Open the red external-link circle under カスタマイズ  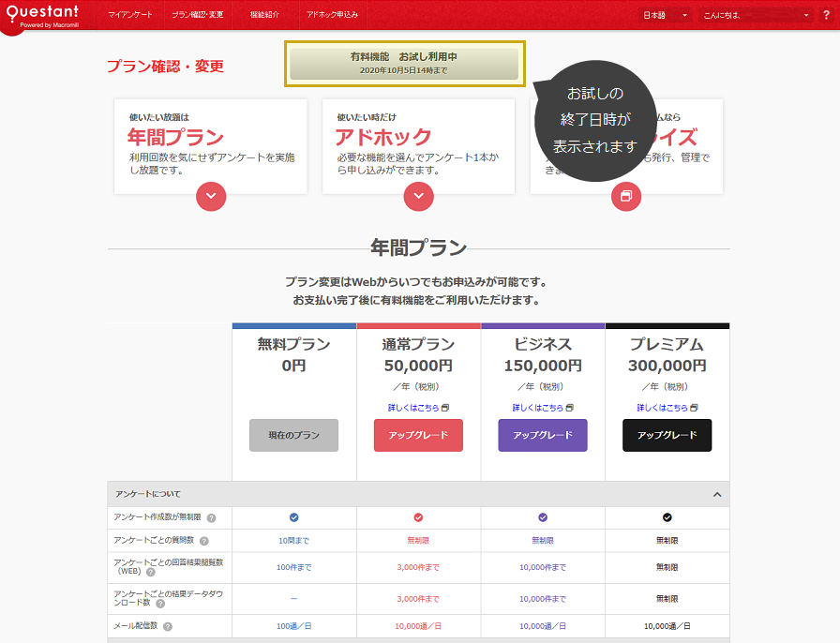[626, 196]
